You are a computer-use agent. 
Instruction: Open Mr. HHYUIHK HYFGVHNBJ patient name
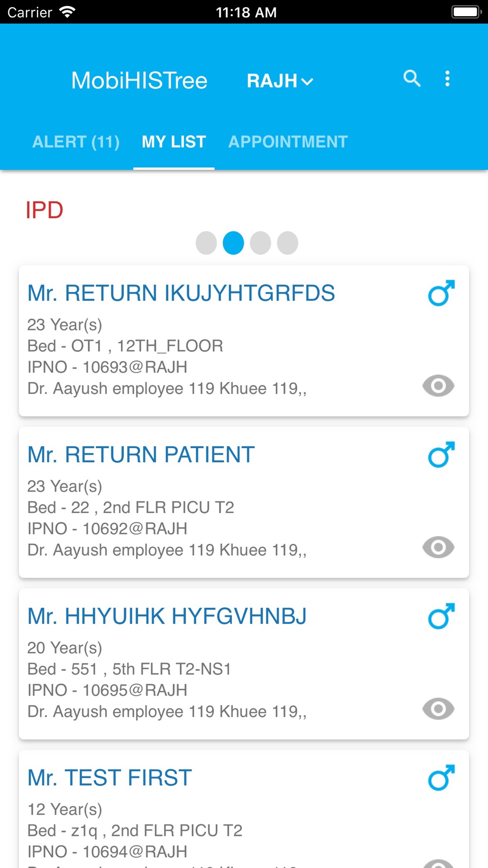tap(167, 616)
